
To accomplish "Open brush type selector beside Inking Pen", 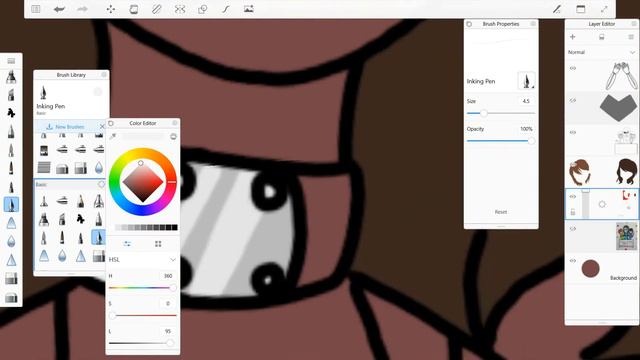I will click(x=526, y=80).
